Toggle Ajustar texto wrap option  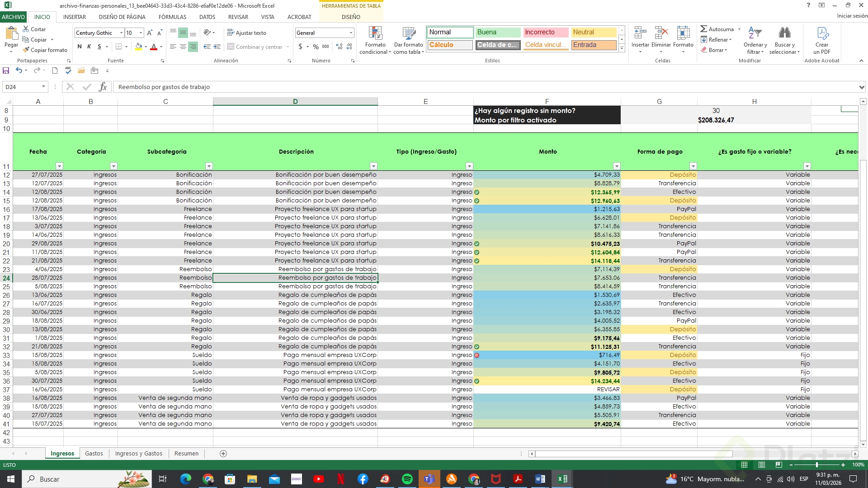pos(246,33)
